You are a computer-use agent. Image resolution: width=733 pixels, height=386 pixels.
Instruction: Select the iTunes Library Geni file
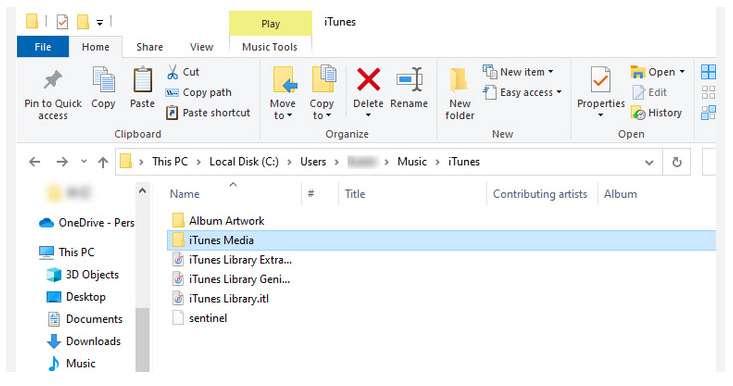231,279
